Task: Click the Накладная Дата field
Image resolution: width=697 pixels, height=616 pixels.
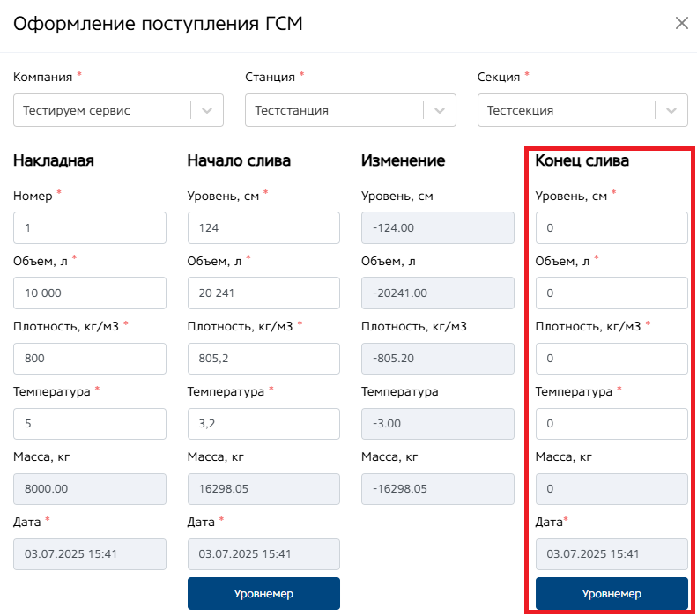Action: tap(90, 554)
